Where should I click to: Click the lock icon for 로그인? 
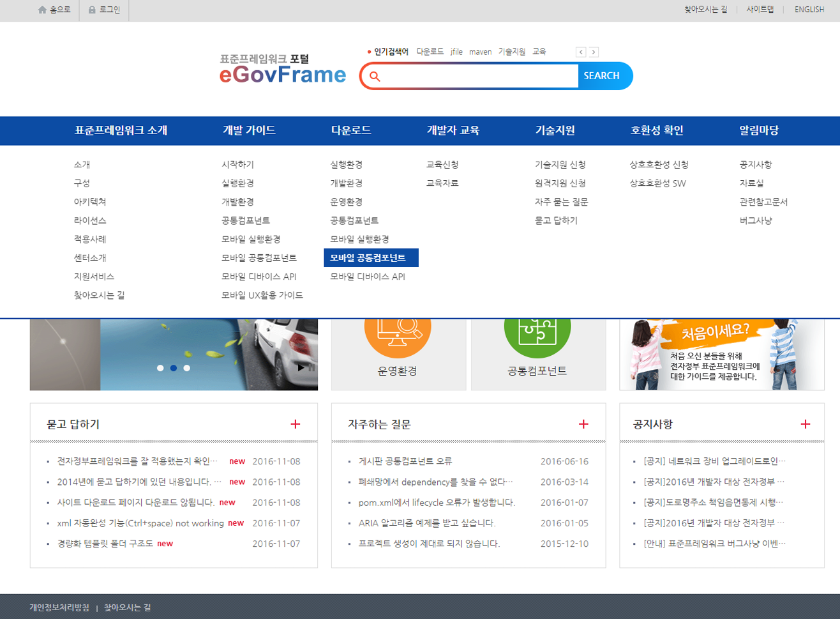(x=92, y=10)
